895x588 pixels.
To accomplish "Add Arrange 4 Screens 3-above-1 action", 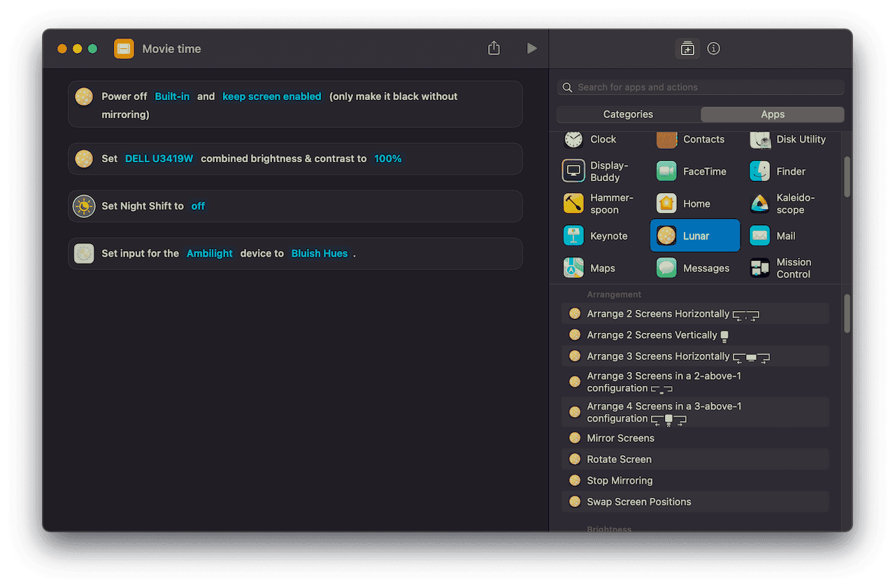I will coord(695,412).
